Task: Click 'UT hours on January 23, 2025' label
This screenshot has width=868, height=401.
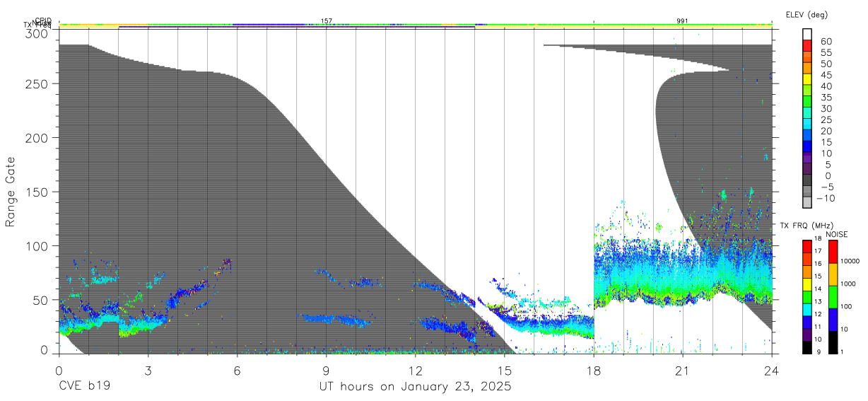Action: coord(415,387)
